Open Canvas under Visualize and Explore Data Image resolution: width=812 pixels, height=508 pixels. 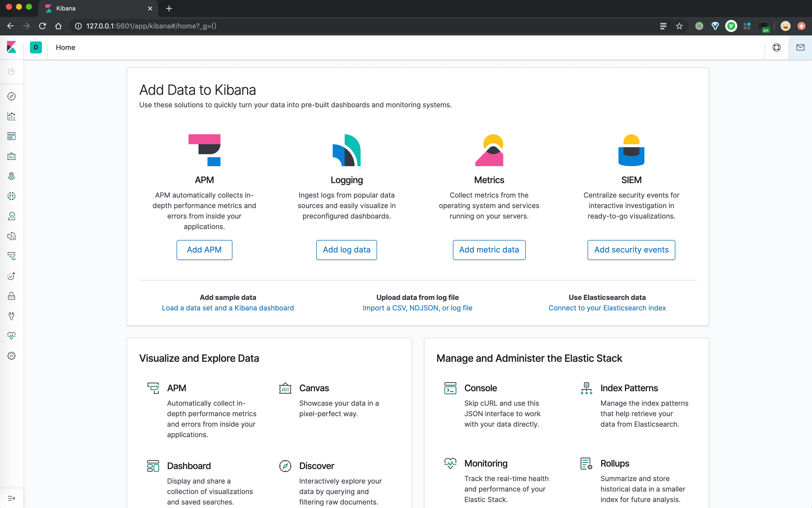(x=314, y=388)
